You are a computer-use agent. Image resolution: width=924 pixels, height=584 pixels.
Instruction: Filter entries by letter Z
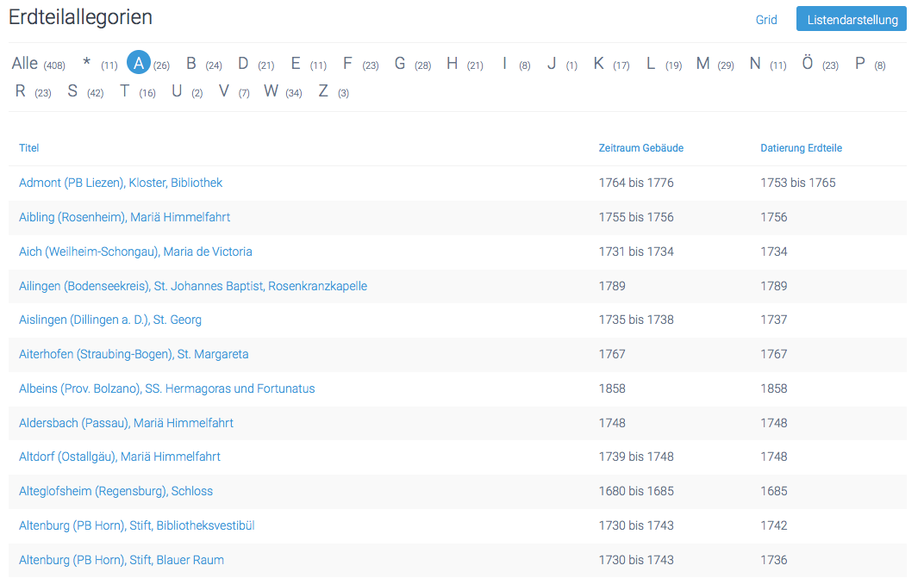(323, 91)
